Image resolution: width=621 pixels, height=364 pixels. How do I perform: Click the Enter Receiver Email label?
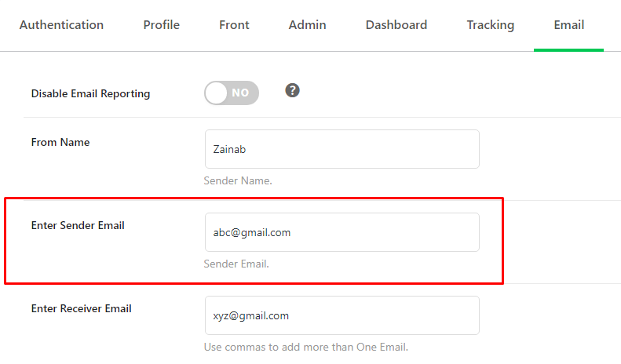pyautogui.click(x=81, y=308)
